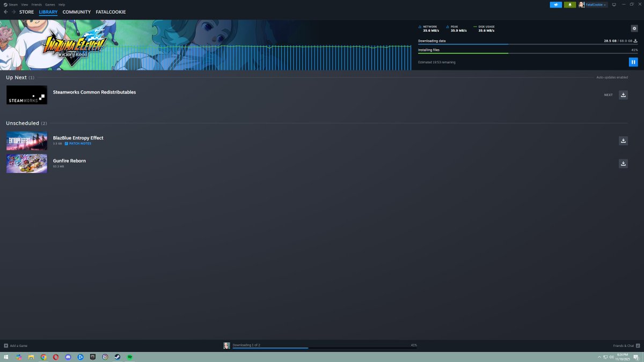Open the announcements megaphone button
The image size is (644, 362).
coord(556,4)
